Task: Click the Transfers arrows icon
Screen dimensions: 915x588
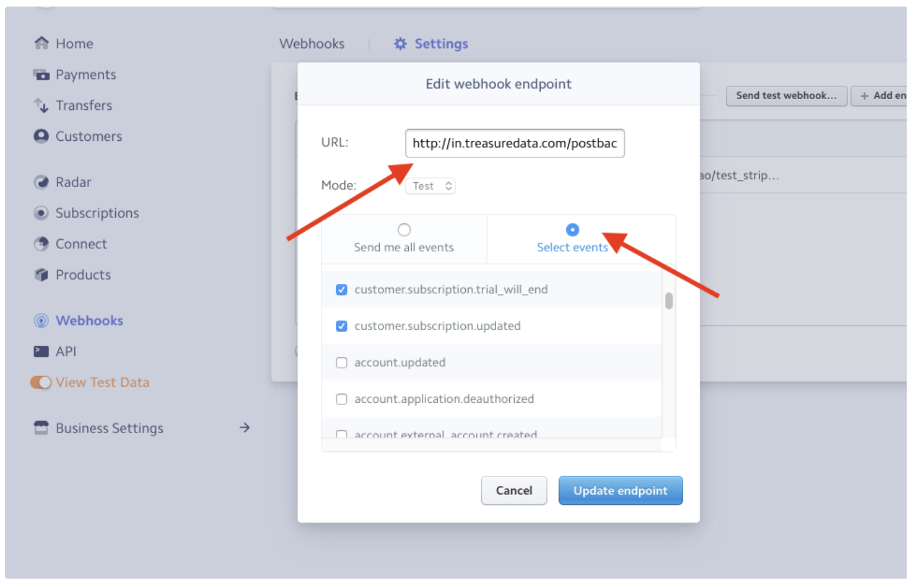Action: (41, 106)
